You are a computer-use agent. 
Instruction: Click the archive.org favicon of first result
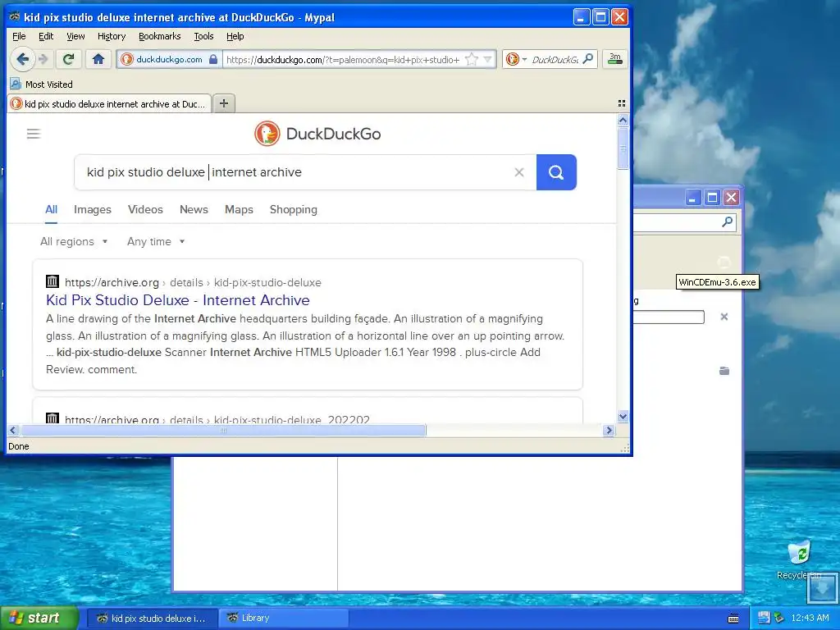[52, 282]
